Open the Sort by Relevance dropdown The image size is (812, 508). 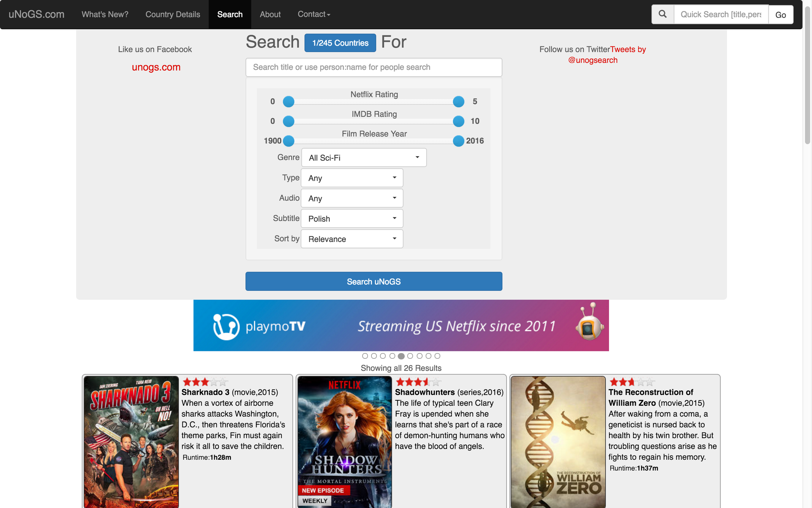(x=352, y=239)
